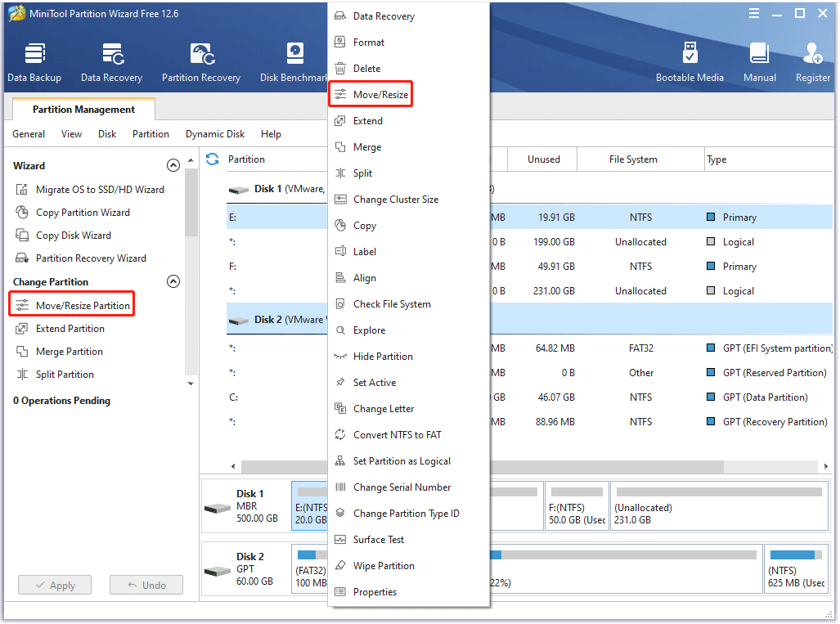Open Data Backup tool in toolbar
Viewport: 840px width, 624px height.
[34, 62]
